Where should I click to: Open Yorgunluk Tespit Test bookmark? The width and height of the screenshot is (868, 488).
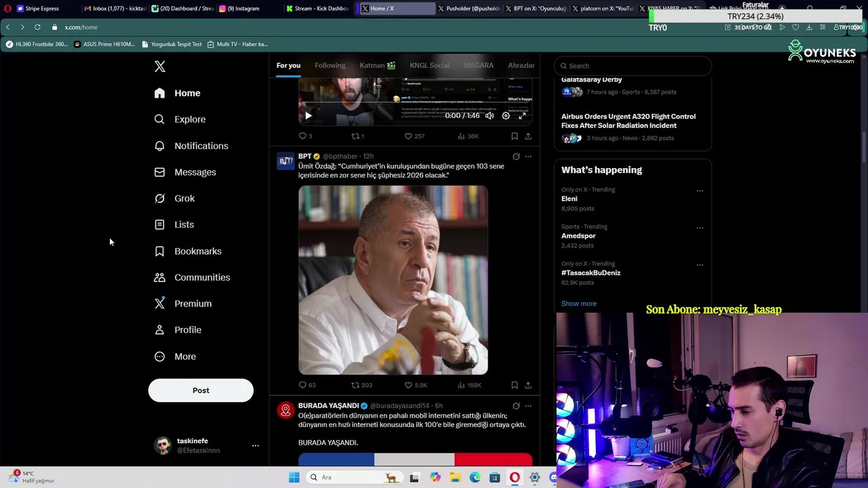click(172, 44)
